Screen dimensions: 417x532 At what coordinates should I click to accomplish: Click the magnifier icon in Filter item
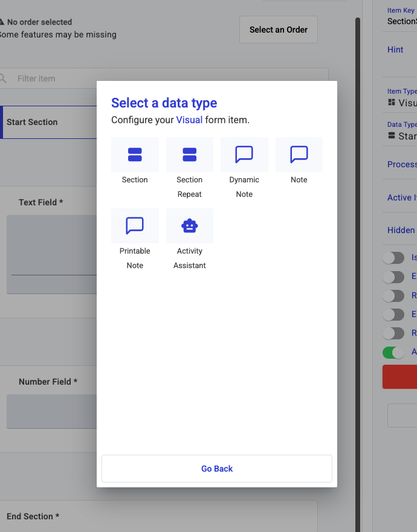[x=3, y=79]
